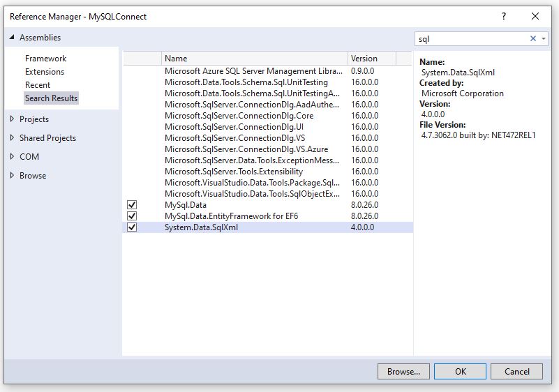Select Microsoft.SqlServer.Data.Tools.ExceptionMess... row
The width and height of the screenshot is (559, 392).
click(267, 160)
